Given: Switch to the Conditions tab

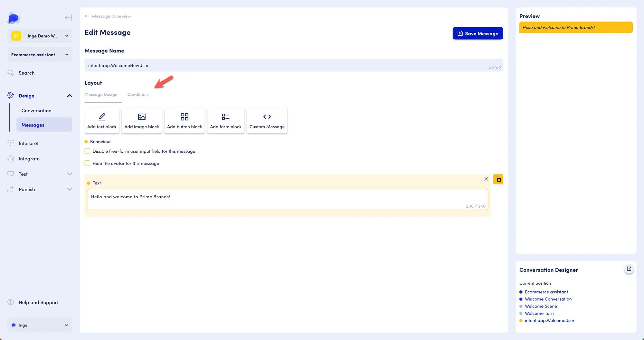Looking at the screenshot, I should (x=138, y=94).
